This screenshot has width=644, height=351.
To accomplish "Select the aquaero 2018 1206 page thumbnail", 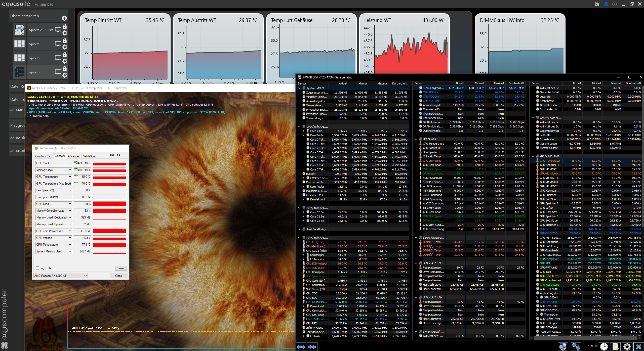I will point(19,30).
